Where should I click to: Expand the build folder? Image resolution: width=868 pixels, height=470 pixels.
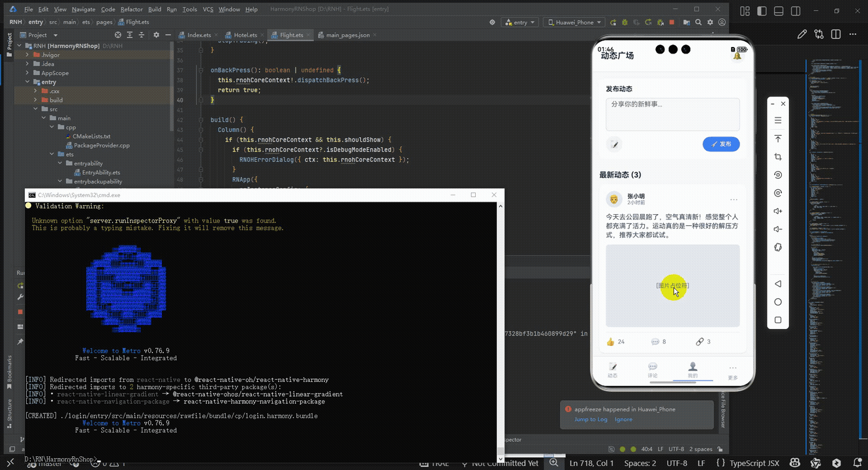tap(35, 100)
